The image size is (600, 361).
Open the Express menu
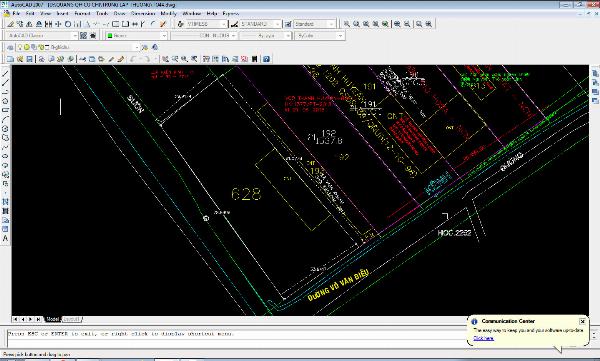point(231,13)
